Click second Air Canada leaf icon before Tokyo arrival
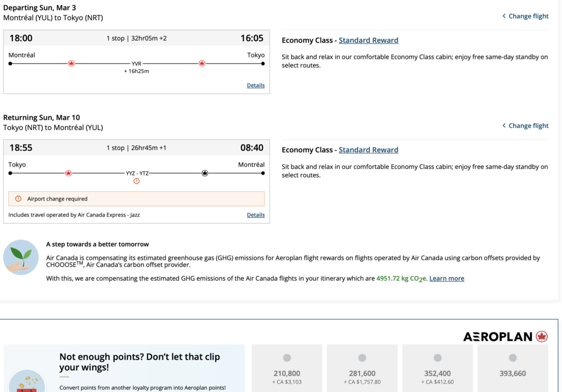The image size is (562, 392). tap(202, 64)
